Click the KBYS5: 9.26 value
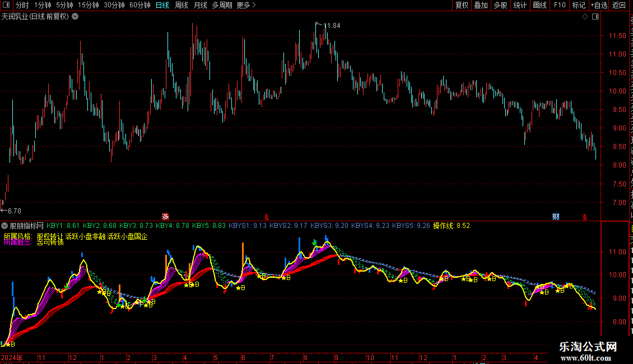The height and width of the screenshot is (364, 633). (411, 226)
